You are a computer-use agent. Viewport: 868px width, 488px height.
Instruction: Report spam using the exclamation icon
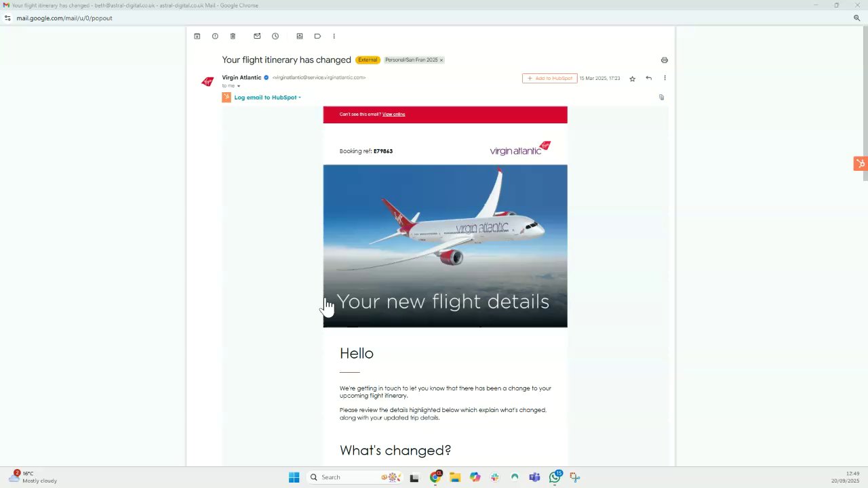pyautogui.click(x=215, y=36)
